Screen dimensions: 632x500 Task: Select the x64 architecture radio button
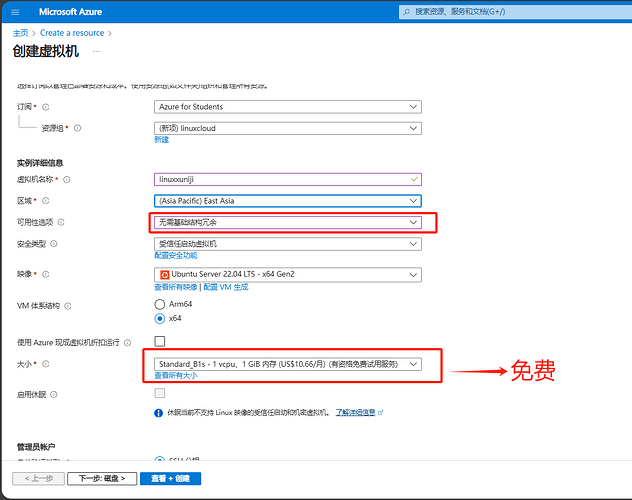coord(160,318)
